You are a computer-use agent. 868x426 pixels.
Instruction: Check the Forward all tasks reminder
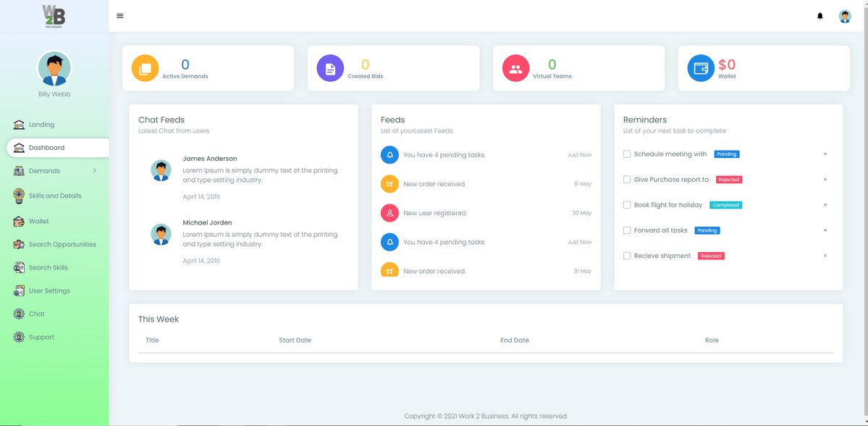tap(627, 230)
